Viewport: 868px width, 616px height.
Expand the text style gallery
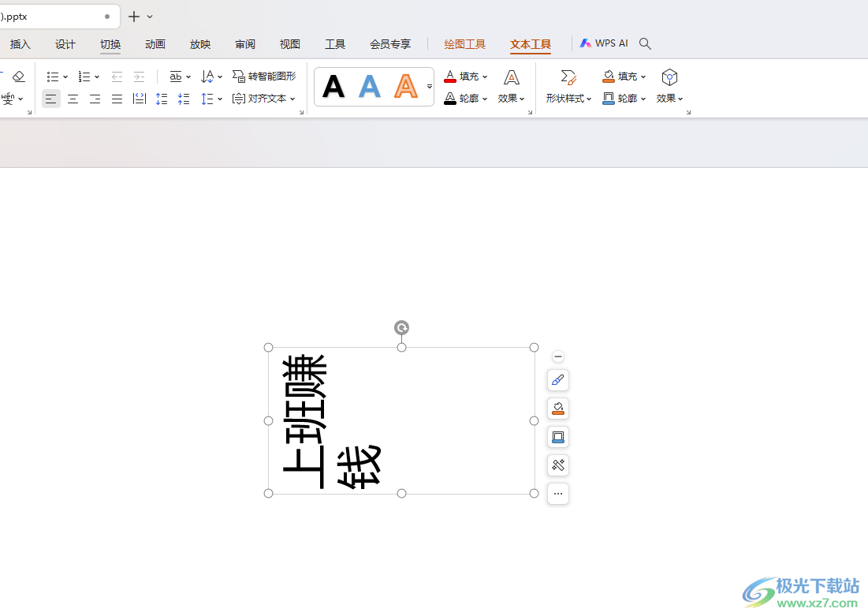430,87
